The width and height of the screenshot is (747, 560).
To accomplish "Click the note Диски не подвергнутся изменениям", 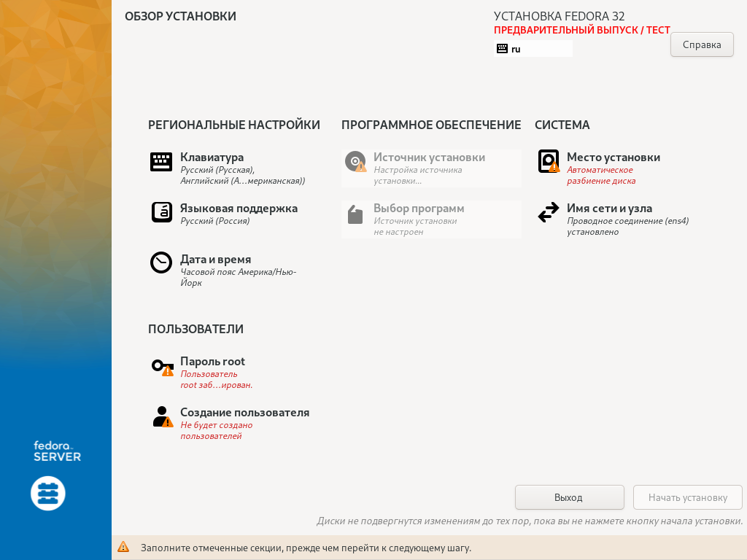I will pyautogui.click(x=530, y=521).
